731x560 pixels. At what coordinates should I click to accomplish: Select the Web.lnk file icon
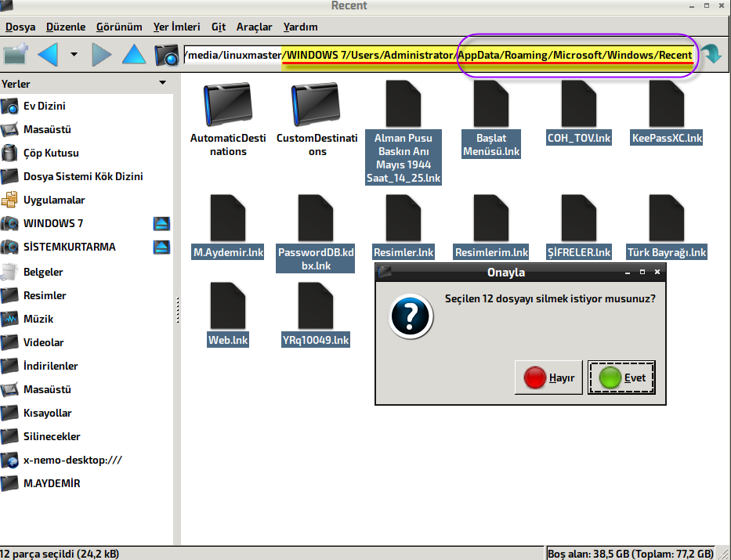click(228, 306)
